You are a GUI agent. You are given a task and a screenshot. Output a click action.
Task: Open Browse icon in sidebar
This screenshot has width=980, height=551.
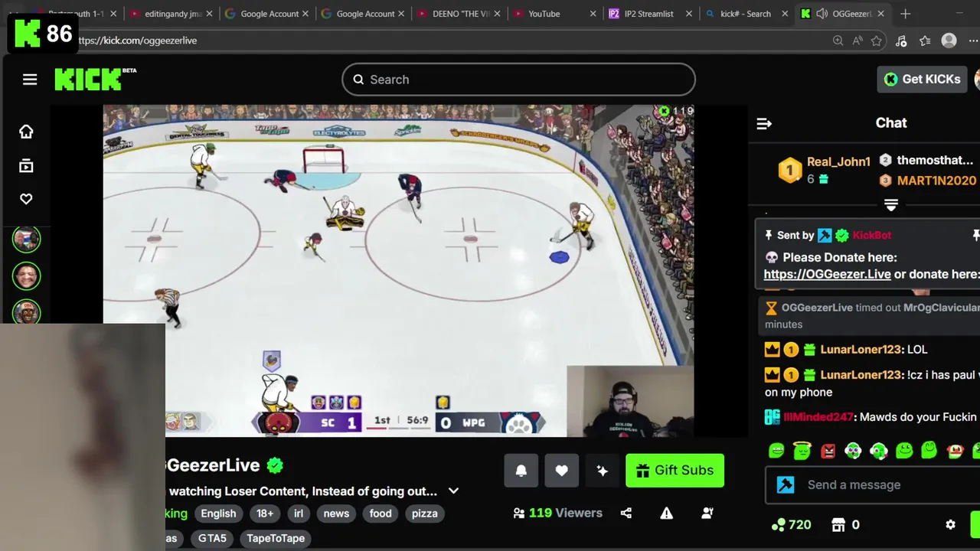[x=26, y=165]
